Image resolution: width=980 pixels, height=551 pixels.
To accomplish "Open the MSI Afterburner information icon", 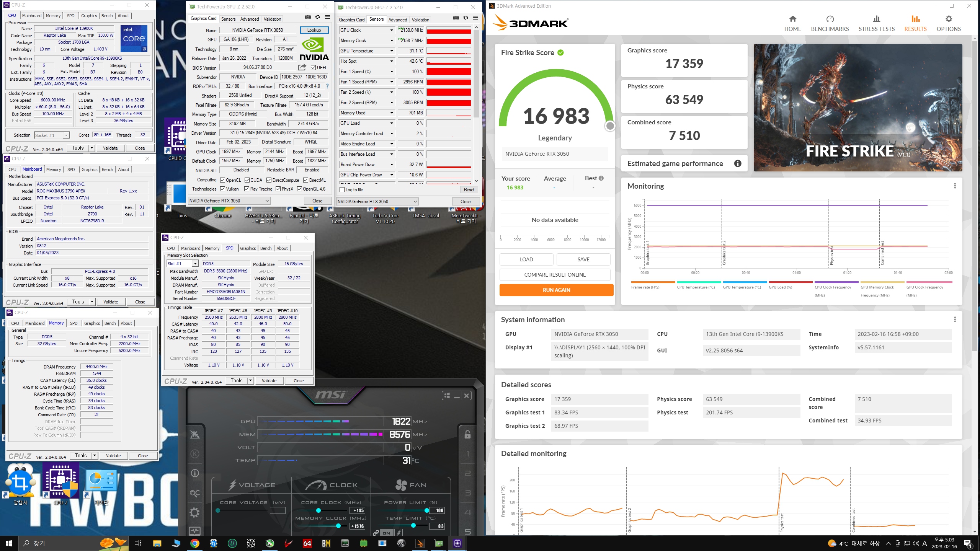I will point(195,473).
